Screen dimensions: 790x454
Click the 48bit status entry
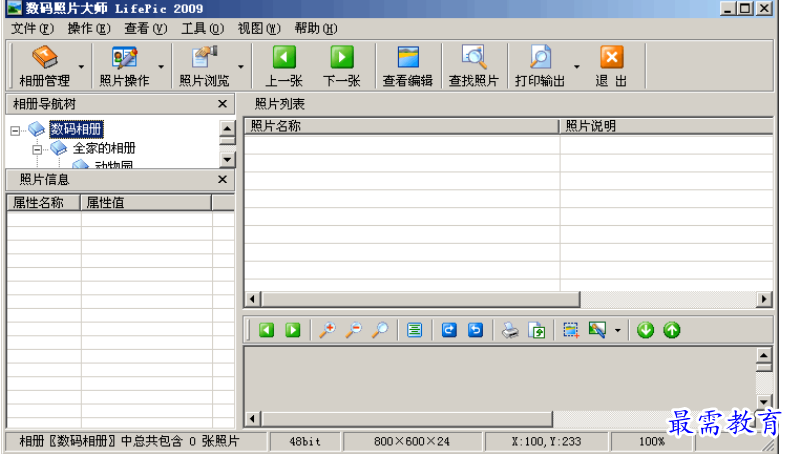click(305, 441)
